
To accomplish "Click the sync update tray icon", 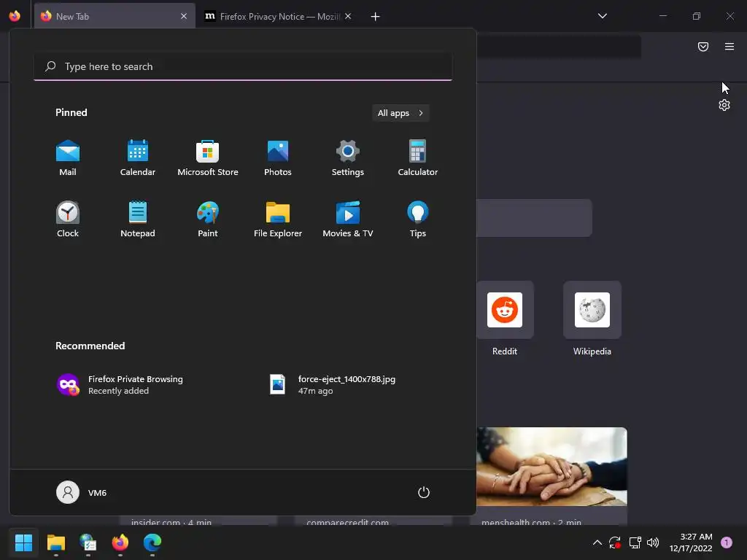I will (x=615, y=542).
